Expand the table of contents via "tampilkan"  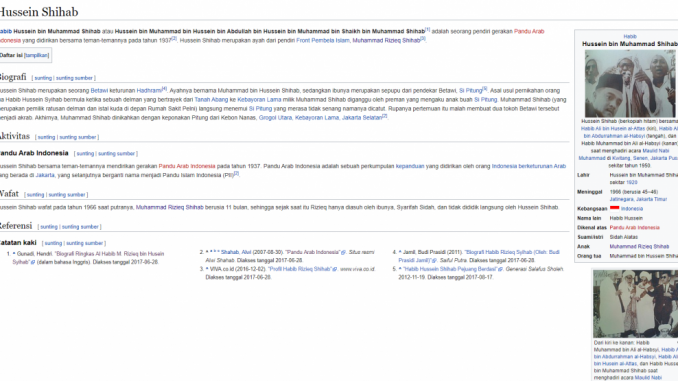36,55
